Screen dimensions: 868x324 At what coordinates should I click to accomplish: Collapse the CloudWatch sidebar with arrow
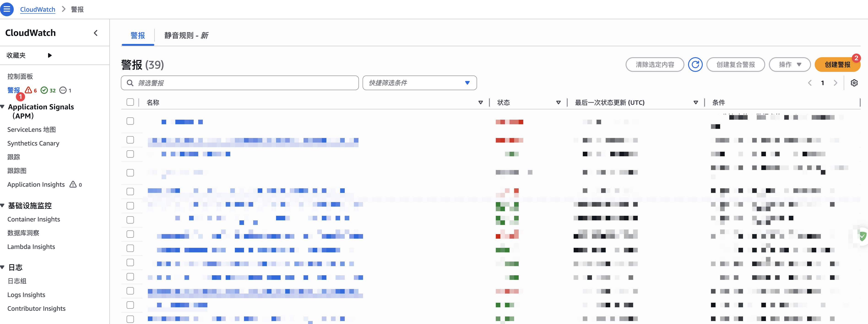coord(96,33)
